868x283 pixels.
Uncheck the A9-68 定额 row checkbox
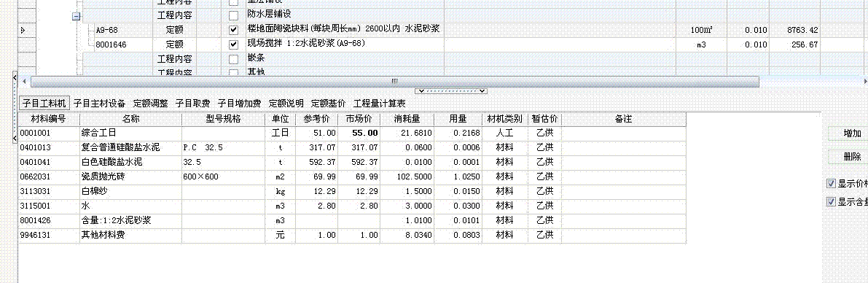coord(234,30)
